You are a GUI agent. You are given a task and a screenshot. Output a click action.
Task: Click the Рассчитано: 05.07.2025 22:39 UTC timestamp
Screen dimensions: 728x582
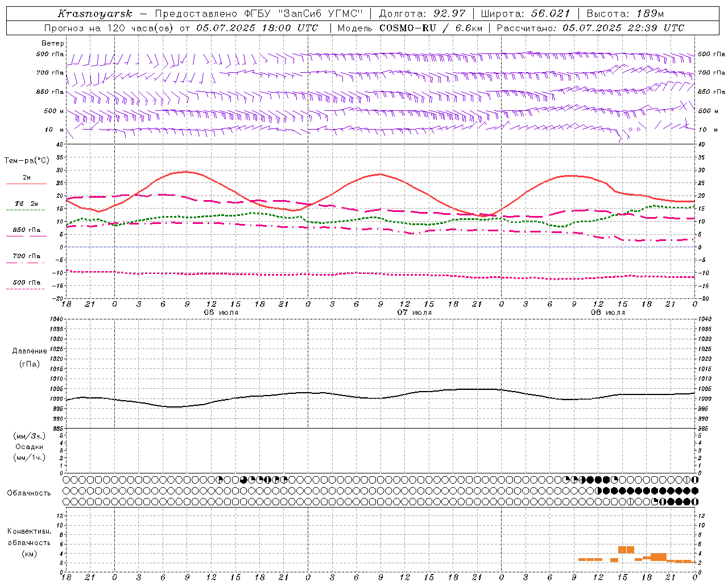pos(590,28)
